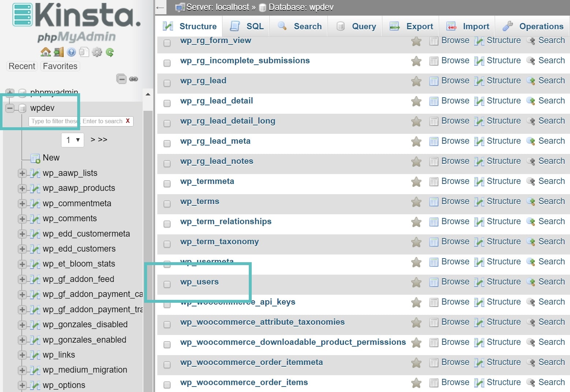Select wp_gf_addon_feed in the tree
570x392 pixels.
[x=78, y=279]
